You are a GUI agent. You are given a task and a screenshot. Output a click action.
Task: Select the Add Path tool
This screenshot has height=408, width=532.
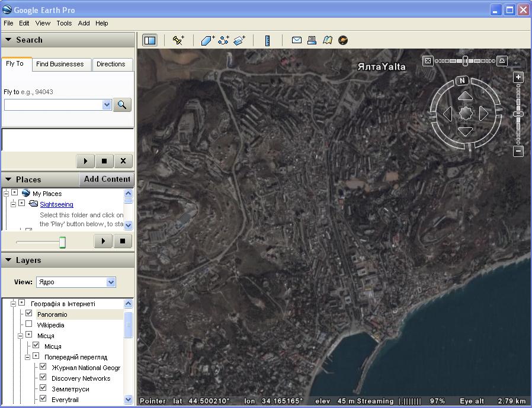(x=223, y=40)
